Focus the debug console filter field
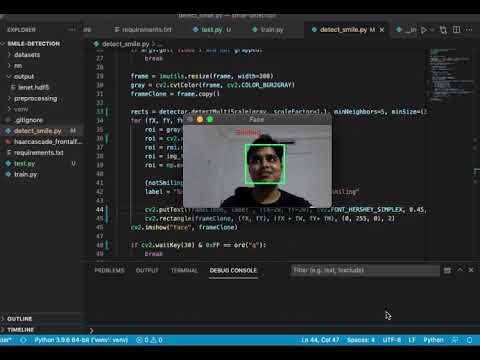The width and height of the screenshot is (480, 360). [x=365, y=270]
